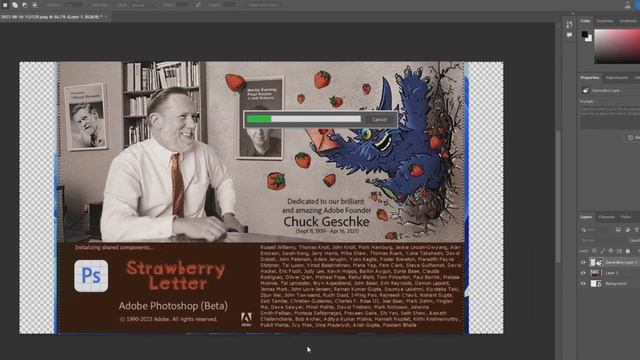640x360 pixels.
Task: Switch to the Channels panel tab
Action: coord(606,217)
